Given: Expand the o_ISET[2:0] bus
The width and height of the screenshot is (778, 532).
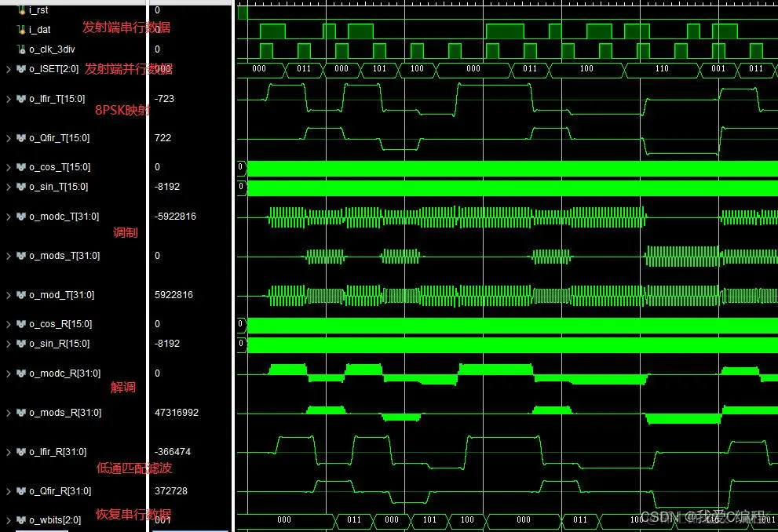Looking at the screenshot, I should tap(9, 69).
